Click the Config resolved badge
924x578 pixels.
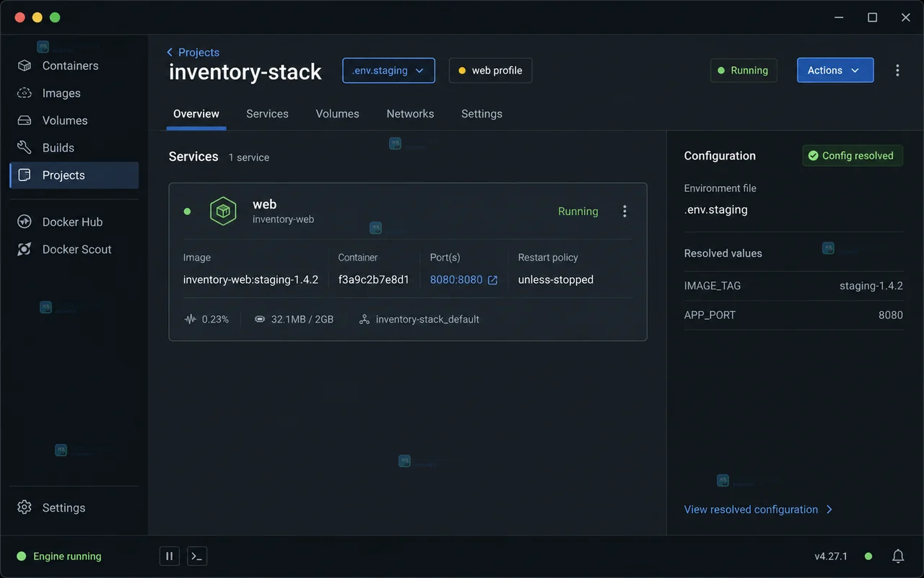click(853, 156)
